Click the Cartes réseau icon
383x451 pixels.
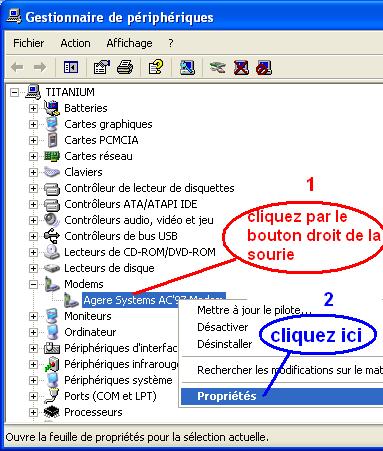tap(52, 156)
